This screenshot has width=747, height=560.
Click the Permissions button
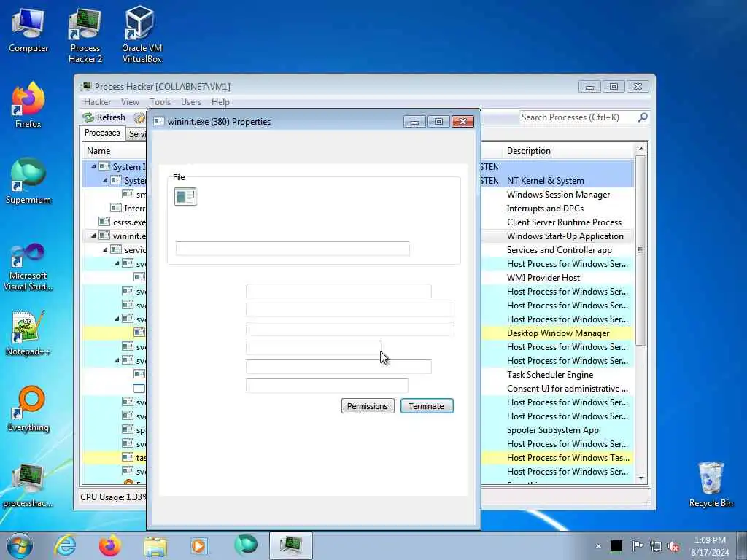pyautogui.click(x=368, y=406)
